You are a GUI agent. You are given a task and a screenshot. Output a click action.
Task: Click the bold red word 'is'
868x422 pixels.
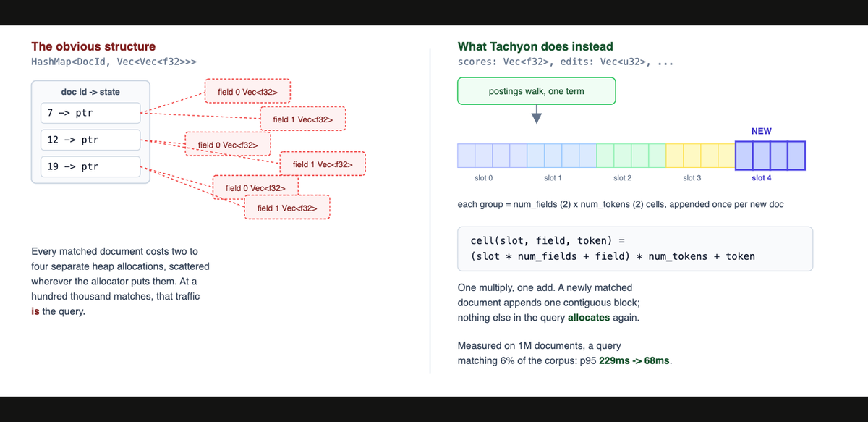(35, 312)
